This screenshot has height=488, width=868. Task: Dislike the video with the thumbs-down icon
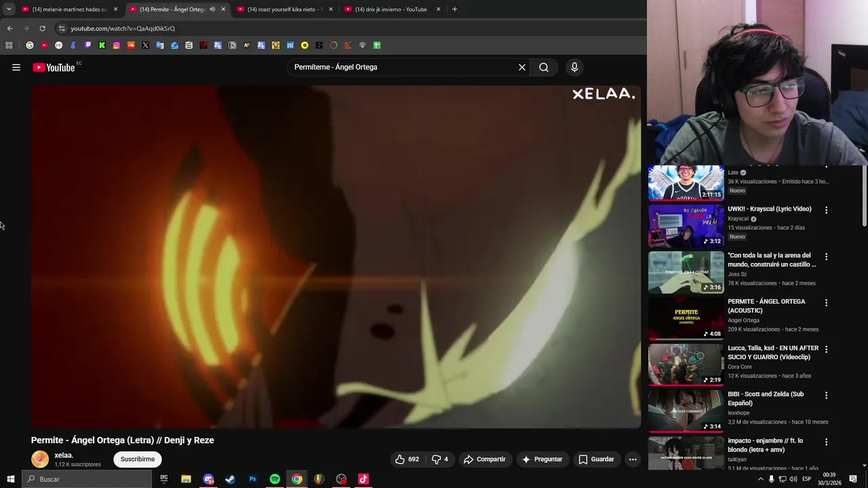pyautogui.click(x=440, y=460)
